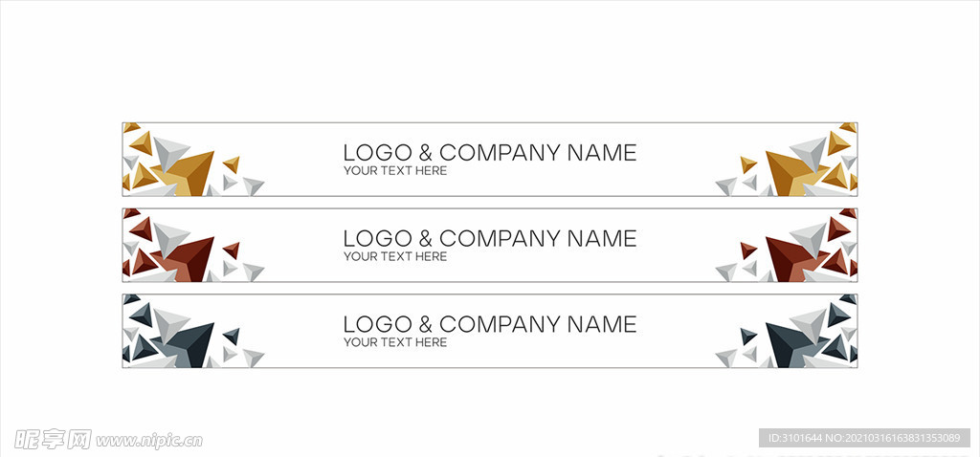Select the small isolated dark triangle in bottom banner's right
The image size is (980, 457).
coord(747,336)
